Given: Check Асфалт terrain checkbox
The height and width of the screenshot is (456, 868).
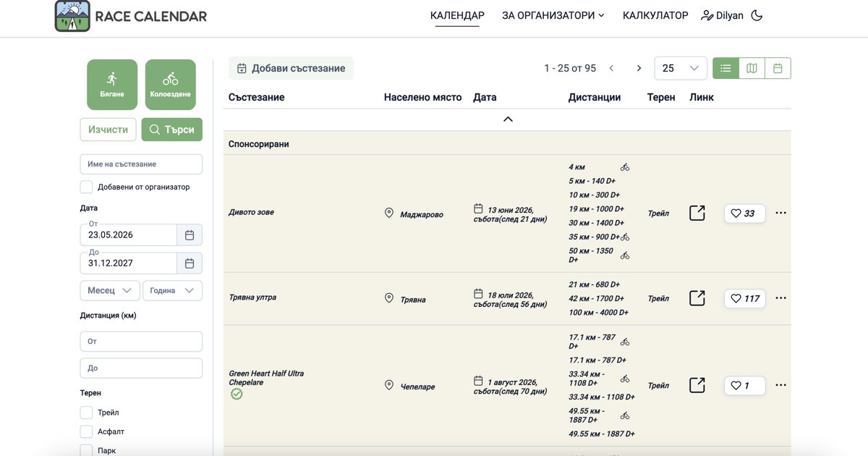Looking at the screenshot, I should point(86,431).
